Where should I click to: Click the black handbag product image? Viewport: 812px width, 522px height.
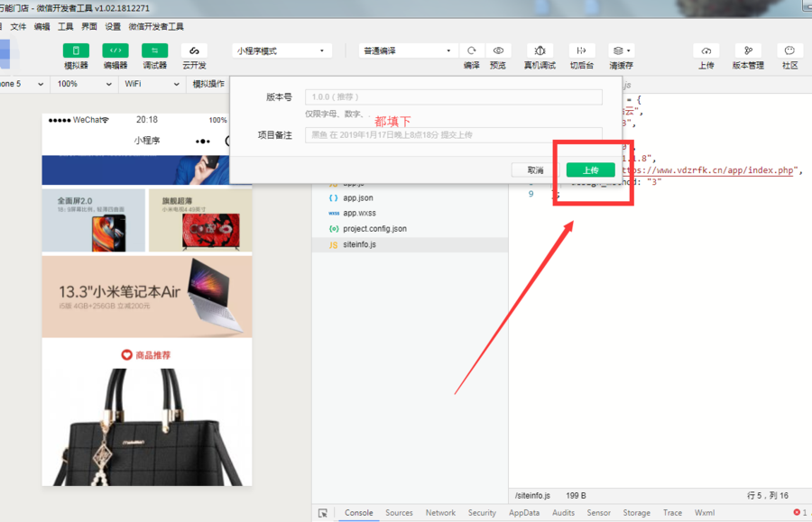coord(147,426)
